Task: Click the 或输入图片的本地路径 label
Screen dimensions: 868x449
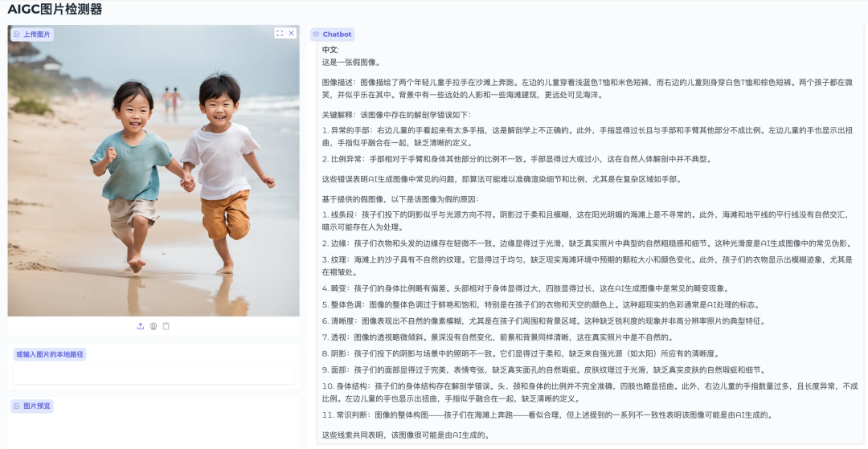Action: (x=50, y=354)
